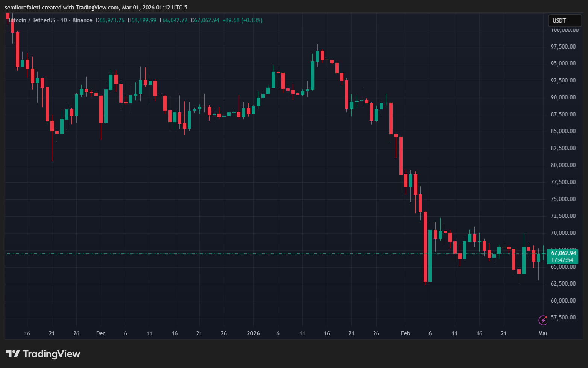
Task: Click the 2026 year marker on time axis
Action: coord(253,333)
